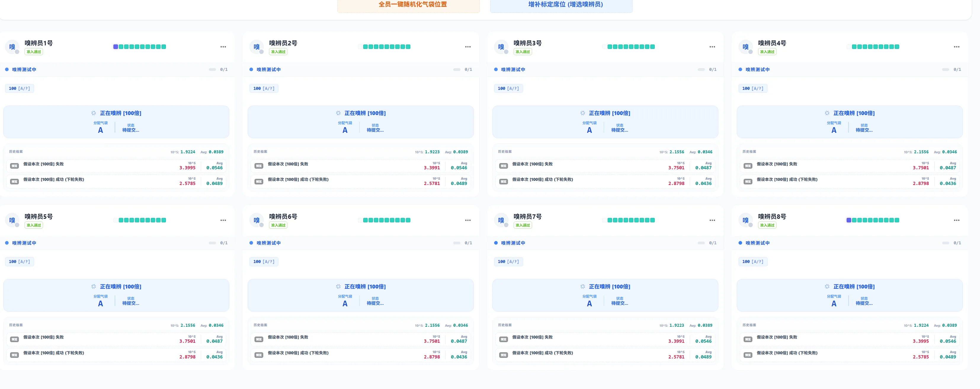Open the avatar icon of 嗅辨员8号
980x389 pixels.
746,220
